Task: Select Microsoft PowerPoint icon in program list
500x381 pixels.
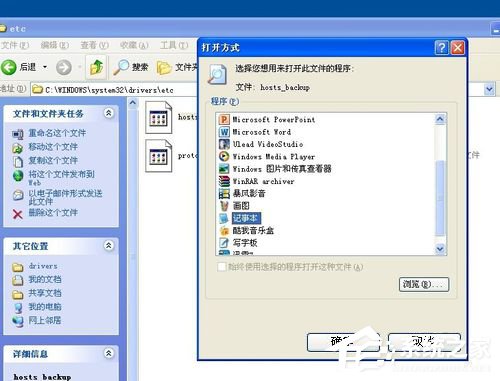Action: (x=224, y=119)
